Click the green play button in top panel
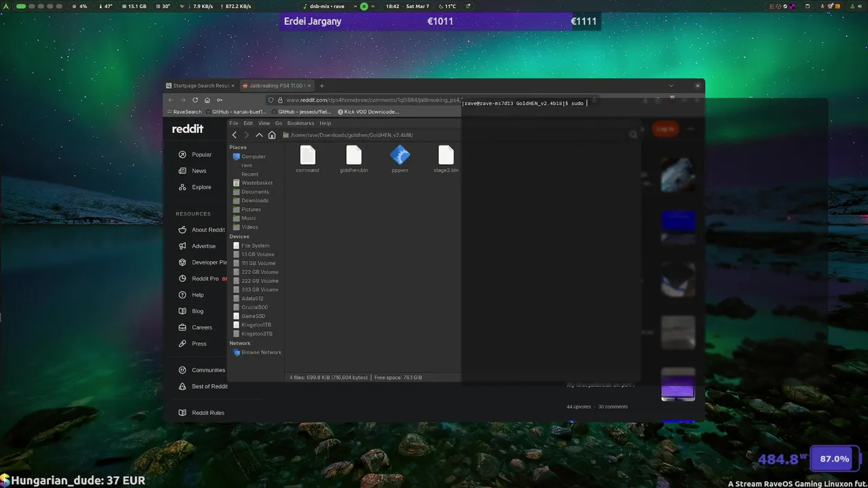This screenshot has height=488, width=868. tap(364, 6)
